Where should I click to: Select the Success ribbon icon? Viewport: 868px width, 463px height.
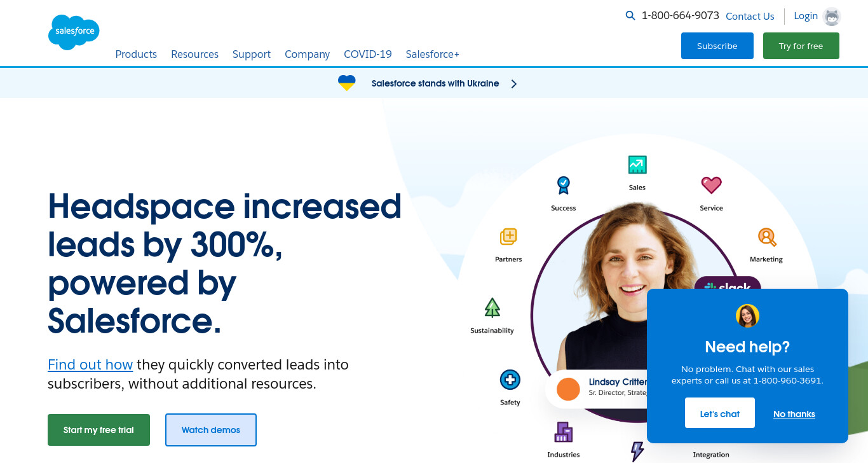coord(564,185)
